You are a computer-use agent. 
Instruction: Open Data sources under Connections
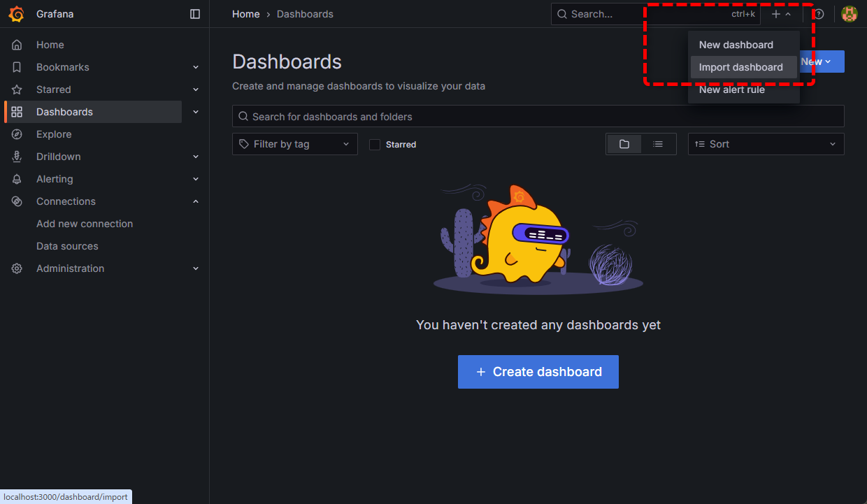(67, 246)
